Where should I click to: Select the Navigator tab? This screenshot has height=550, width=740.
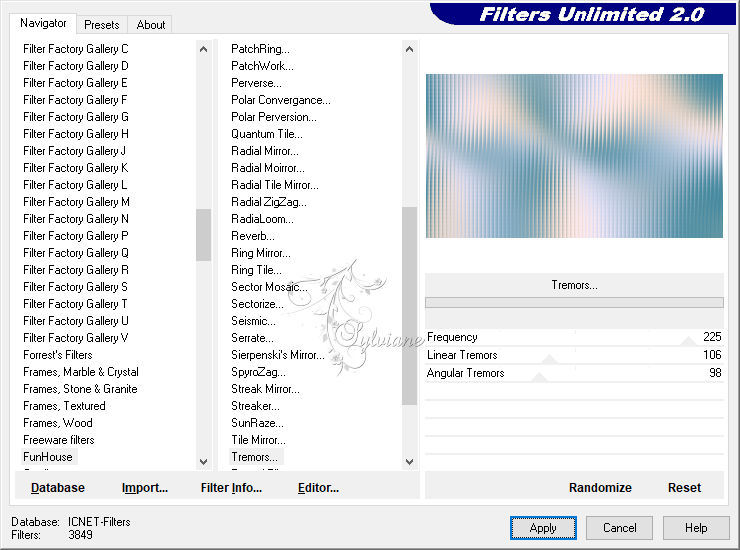click(43, 23)
